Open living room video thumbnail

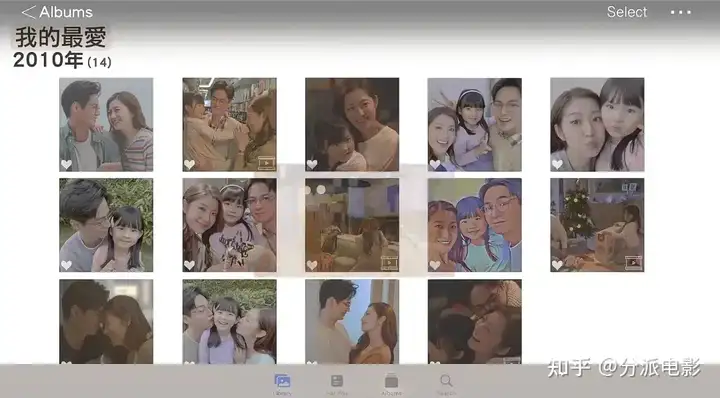click(352, 225)
